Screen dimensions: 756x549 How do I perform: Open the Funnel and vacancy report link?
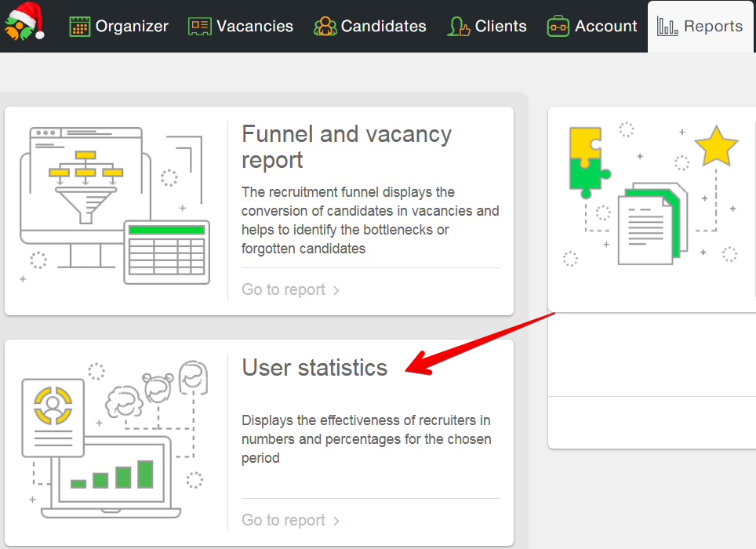(x=283, y=290)
